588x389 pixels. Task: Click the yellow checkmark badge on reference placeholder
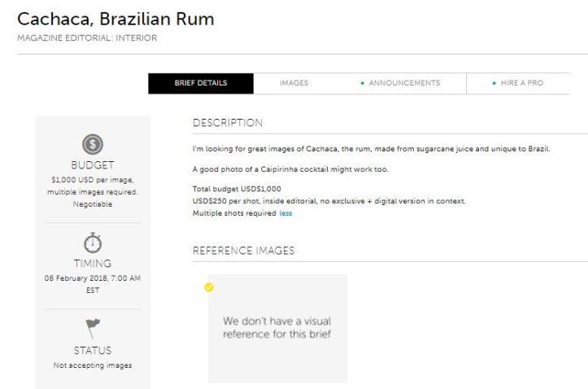[x=209, y=287]
